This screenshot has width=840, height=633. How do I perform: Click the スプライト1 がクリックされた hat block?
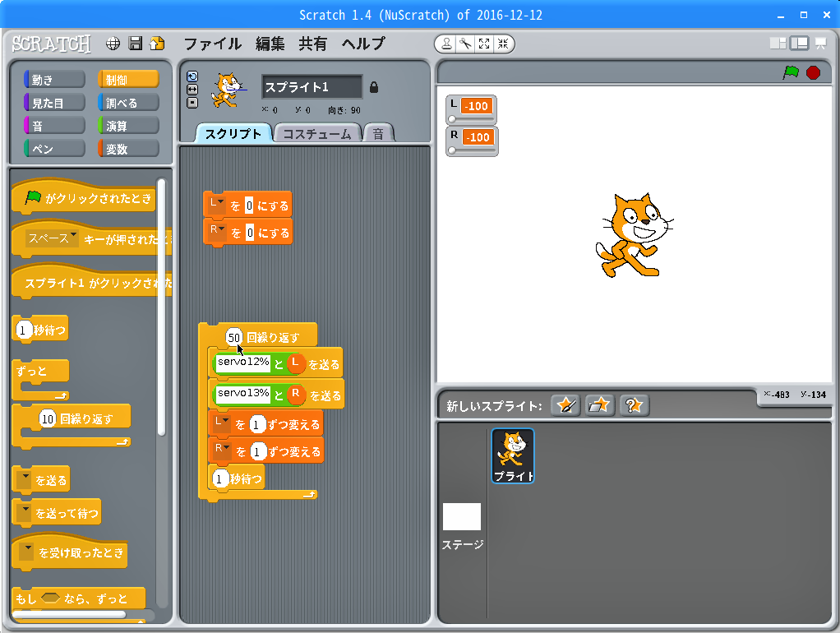tap(91, 283)
